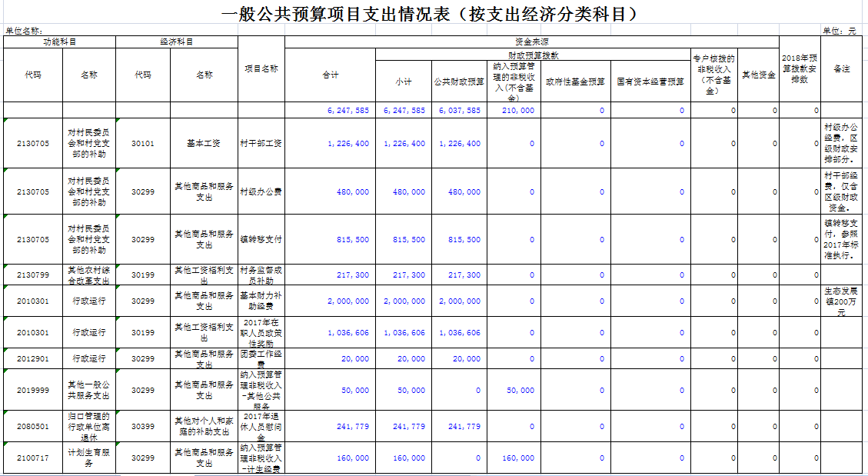This screenshot has width=868, height=476.
Task: Click the 项目名称 column header
Action: (x=261, y=68)
